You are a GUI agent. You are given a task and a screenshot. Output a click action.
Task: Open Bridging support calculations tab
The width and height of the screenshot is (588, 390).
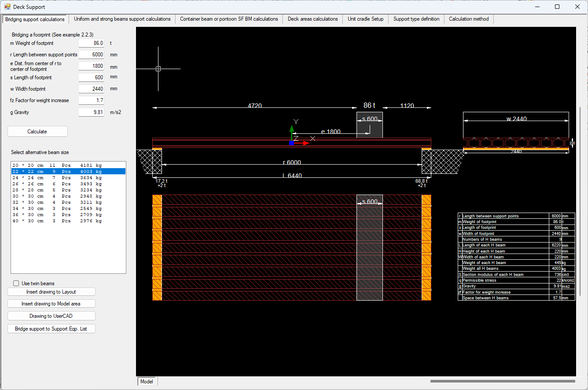coord(35,19)
